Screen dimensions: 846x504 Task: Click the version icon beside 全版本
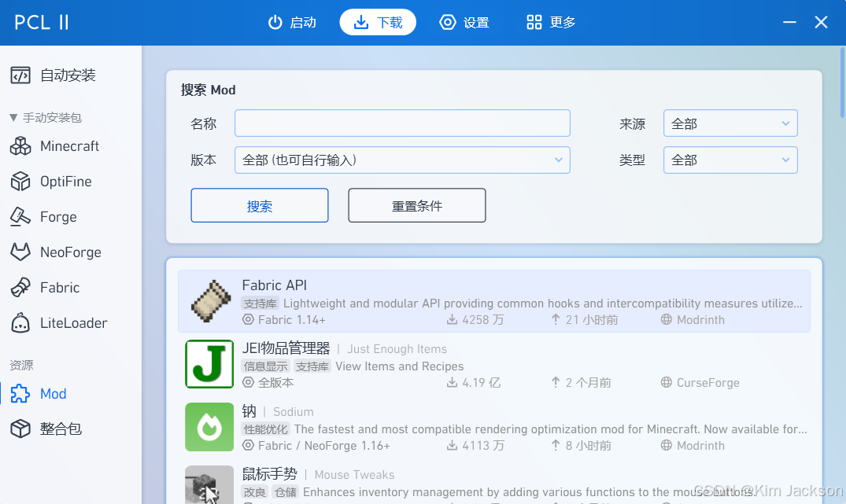click(248, 383)
